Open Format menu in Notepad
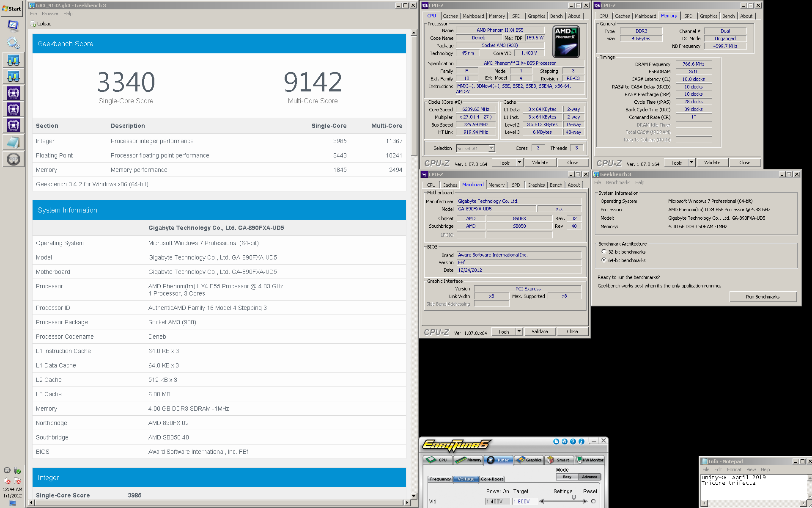 tap(734, 470)
